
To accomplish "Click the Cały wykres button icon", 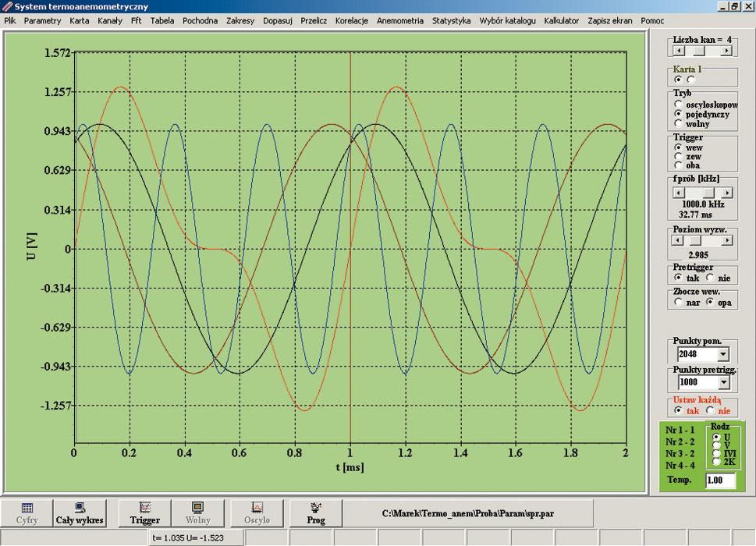I will (80, 512).
